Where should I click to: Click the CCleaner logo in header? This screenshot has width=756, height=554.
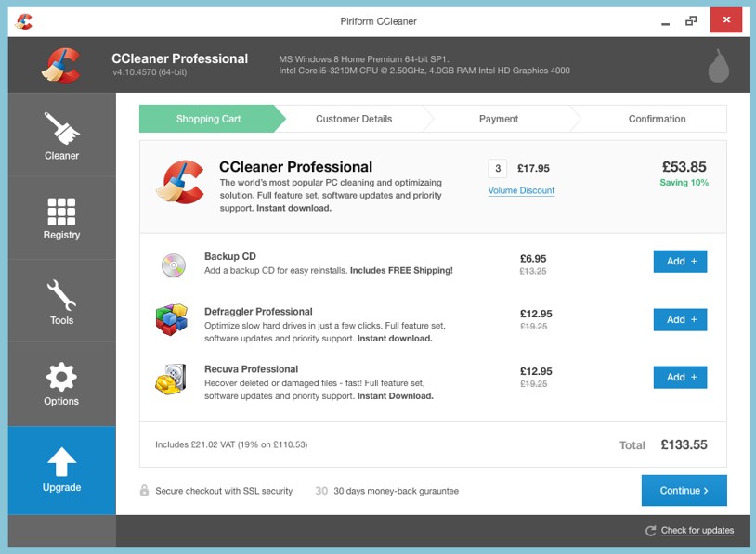point(61,66)
